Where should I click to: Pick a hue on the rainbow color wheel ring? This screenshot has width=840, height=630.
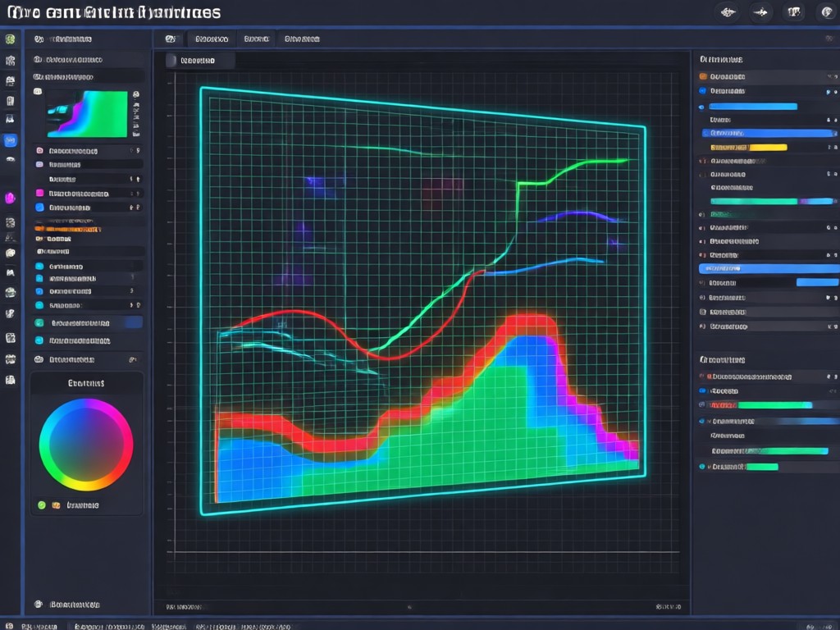click(85, 405)
